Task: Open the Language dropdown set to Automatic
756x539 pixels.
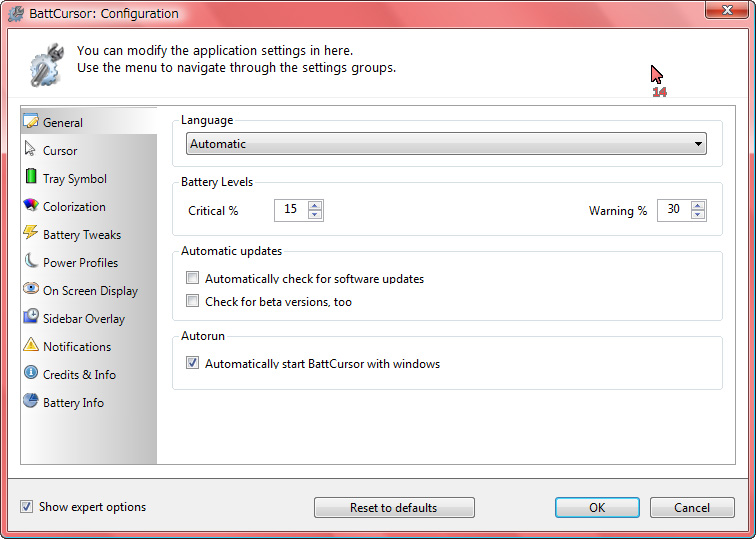Action: (x=446, y=144)
